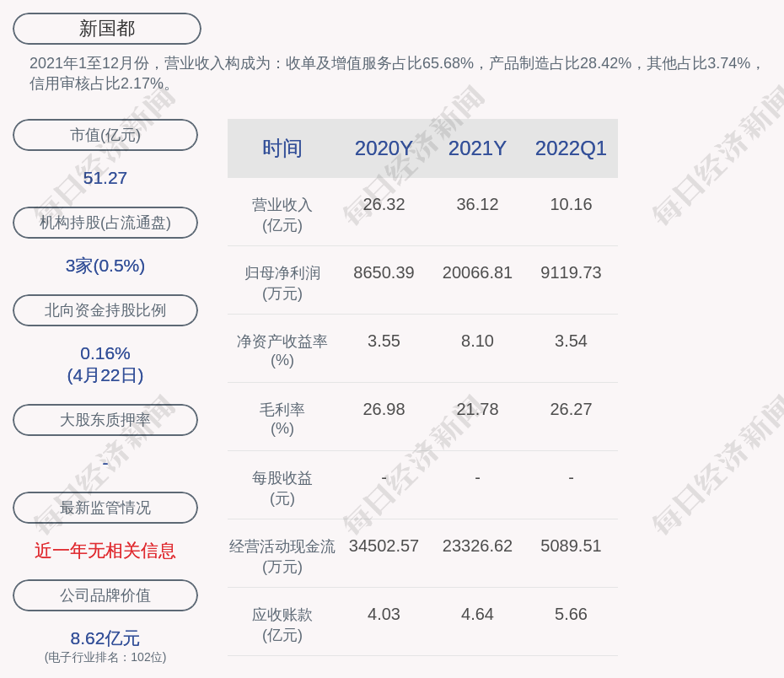784x678 pixels.
Task: Select the 8.62亿元 brand value
Action: click(105, 638)
